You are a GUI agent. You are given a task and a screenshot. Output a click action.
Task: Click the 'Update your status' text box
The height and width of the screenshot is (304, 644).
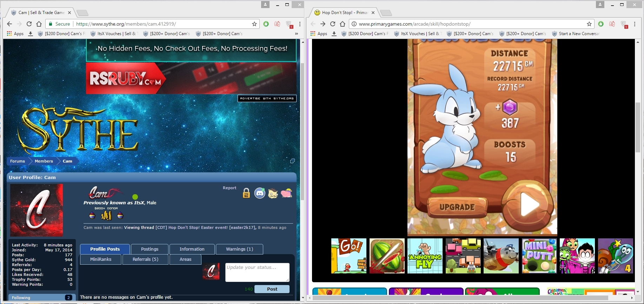(x=257, y=272)
